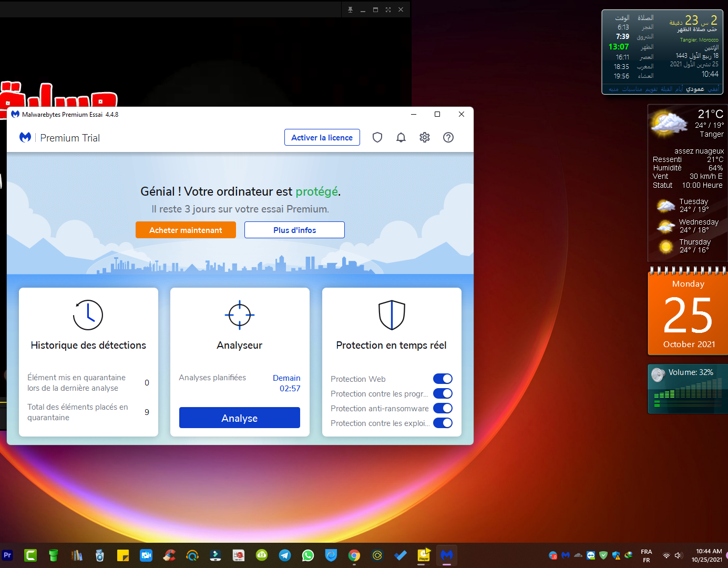Open the help question mark icon
Image resolution: width=728 pixels, height=568 pixels.
(448, 137)
